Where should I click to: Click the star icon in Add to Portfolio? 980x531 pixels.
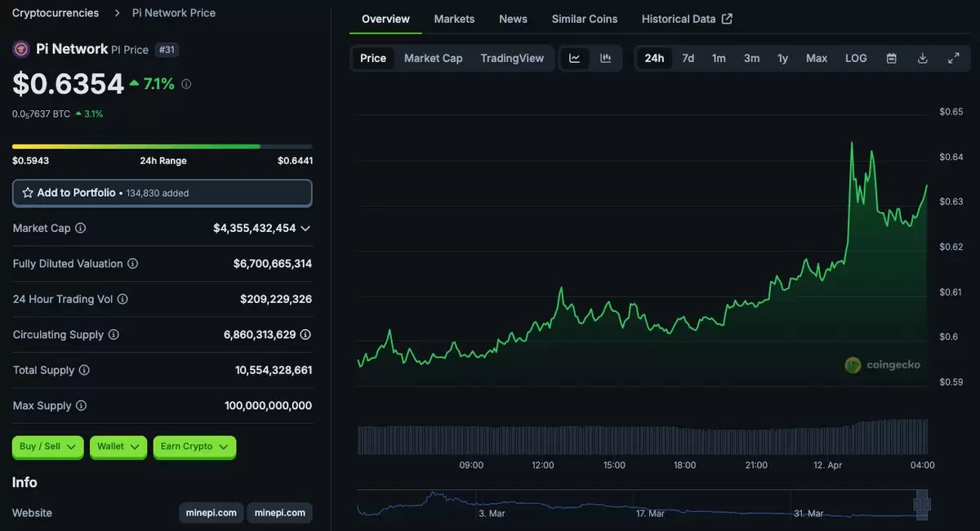pyautogui.click(x=28, y=193)
